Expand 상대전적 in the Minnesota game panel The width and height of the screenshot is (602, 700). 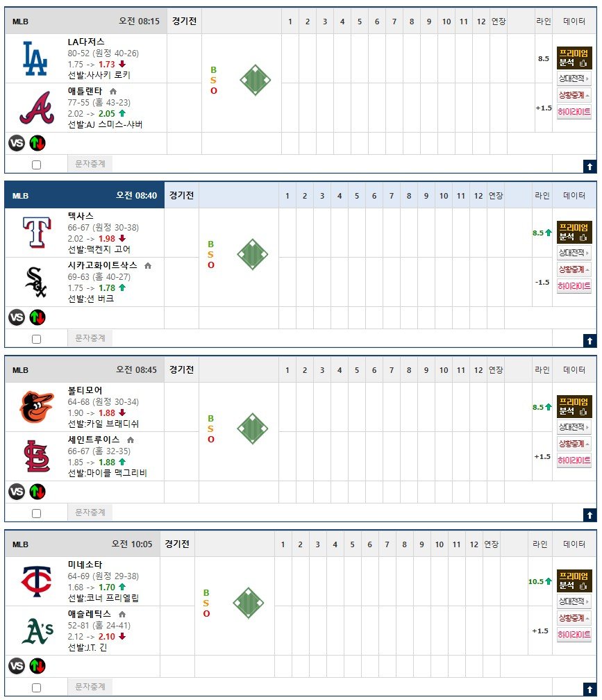(x=574, y=602)
